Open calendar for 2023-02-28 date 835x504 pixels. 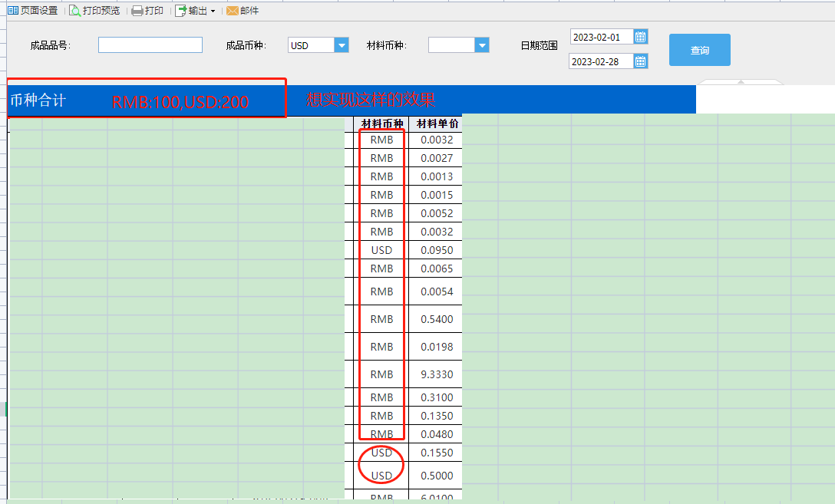tap(641, 61)
